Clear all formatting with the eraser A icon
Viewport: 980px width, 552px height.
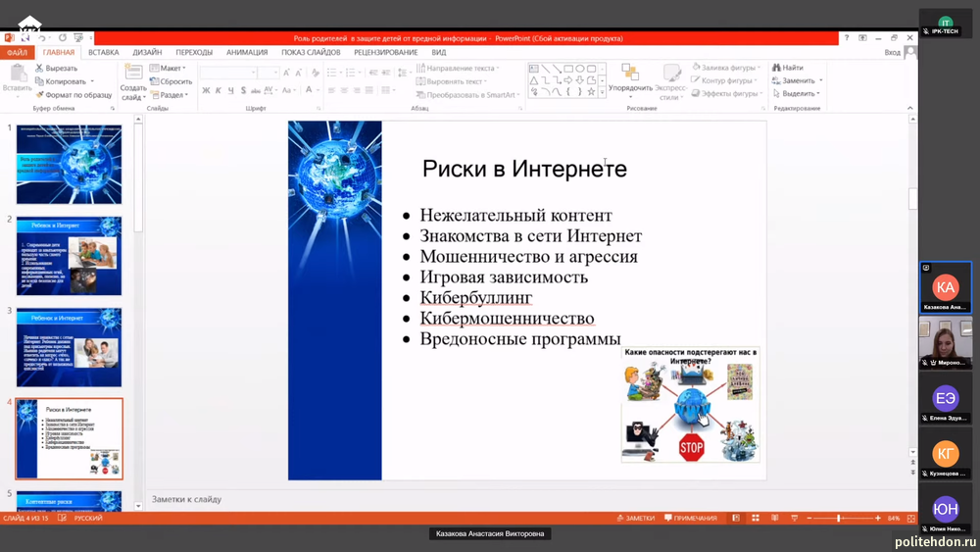pos(315,74)
